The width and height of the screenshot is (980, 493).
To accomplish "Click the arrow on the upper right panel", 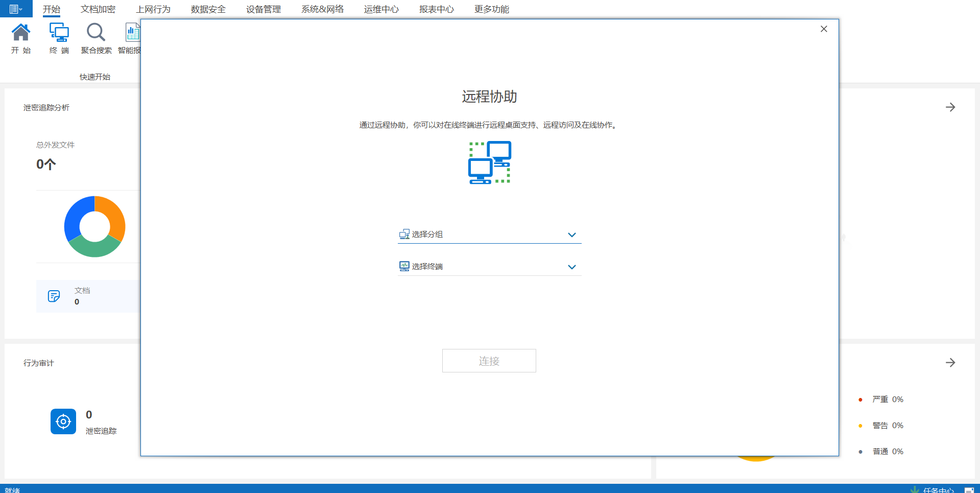I will (x=950, y=107).
